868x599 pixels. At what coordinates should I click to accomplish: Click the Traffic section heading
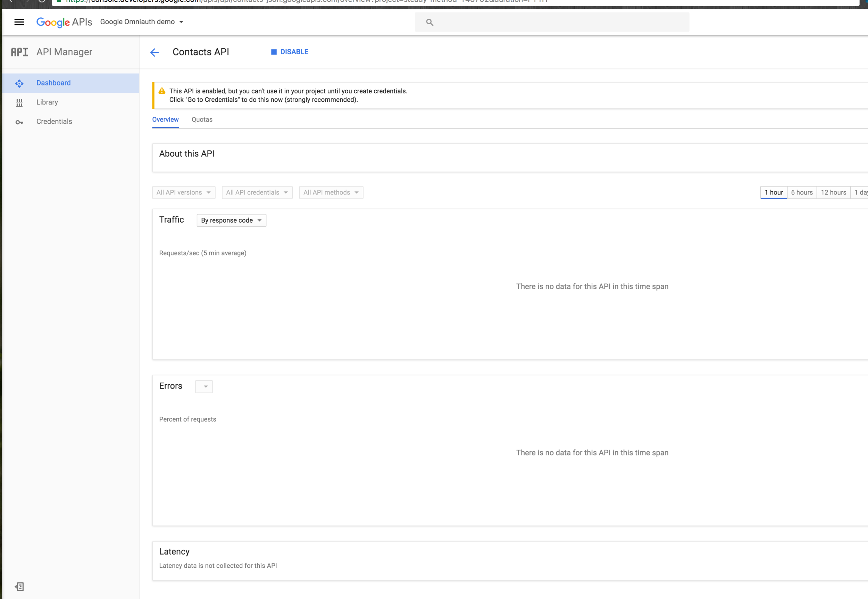[x=172, y=220]
